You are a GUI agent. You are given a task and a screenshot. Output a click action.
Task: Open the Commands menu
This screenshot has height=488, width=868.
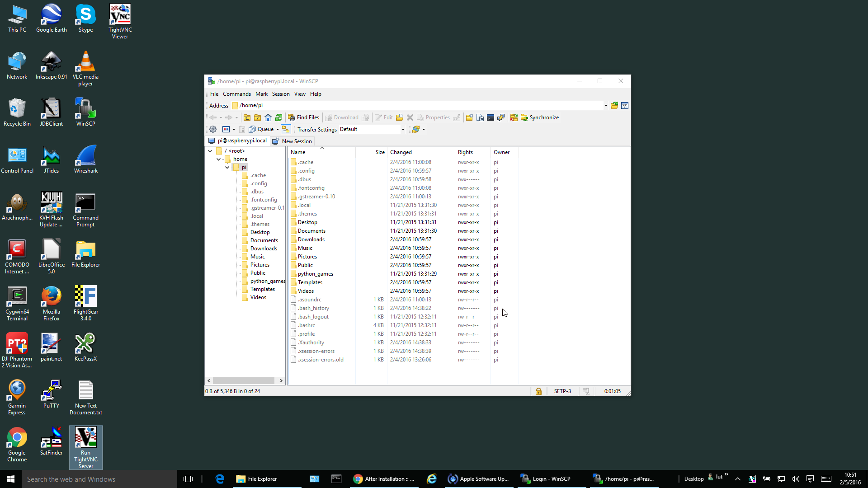pos(236,94)
